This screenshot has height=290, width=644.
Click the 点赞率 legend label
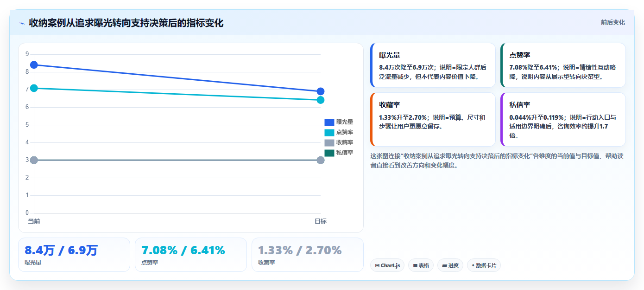[345, 132]
